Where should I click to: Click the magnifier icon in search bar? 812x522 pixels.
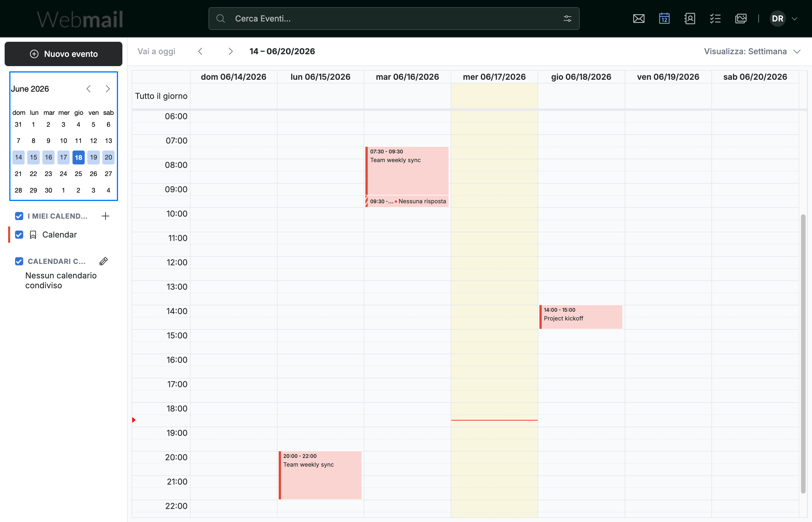coord(221,19)
